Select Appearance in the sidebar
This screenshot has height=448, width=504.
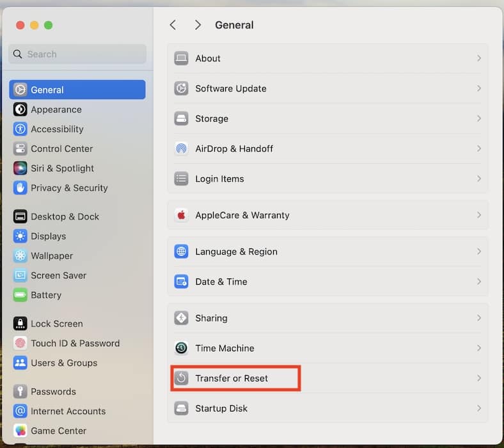point(56,109)
